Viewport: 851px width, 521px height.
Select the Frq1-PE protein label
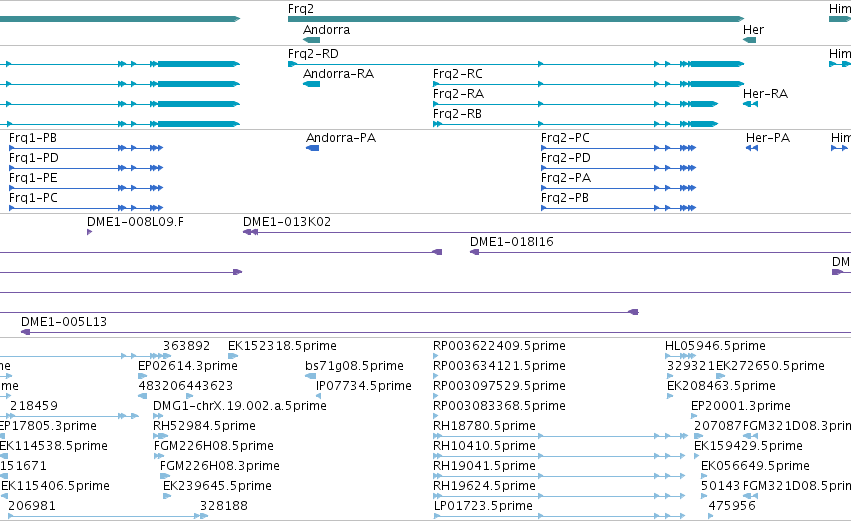click(33, 178)
